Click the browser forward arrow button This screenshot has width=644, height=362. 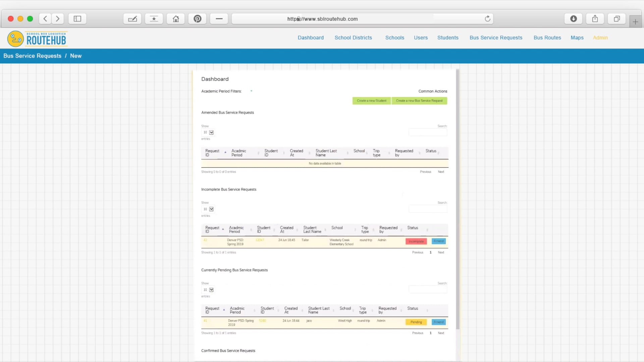(x=58, y=19)
